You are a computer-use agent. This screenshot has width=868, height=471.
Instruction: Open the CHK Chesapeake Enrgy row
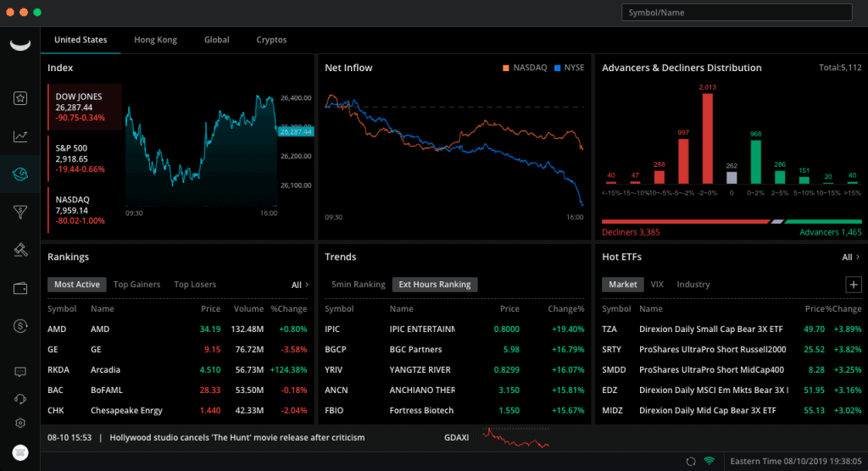[x=177, y=411]
